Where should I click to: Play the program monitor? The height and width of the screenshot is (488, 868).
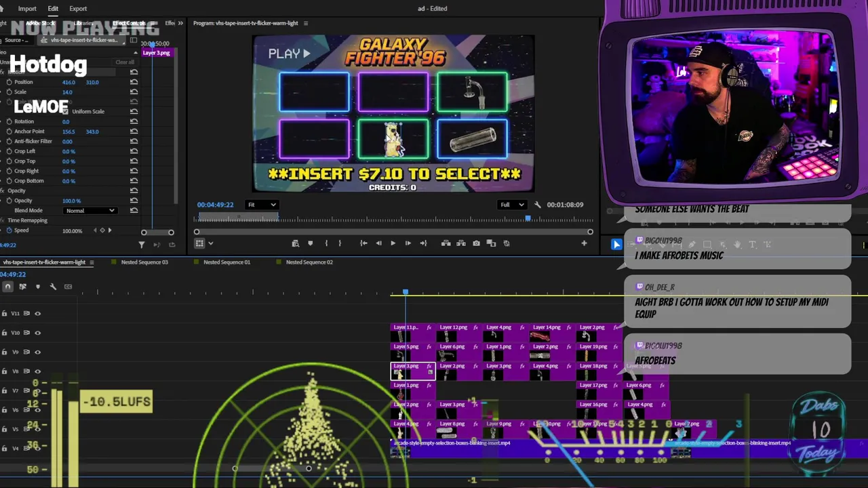click(x=393, y=243)
